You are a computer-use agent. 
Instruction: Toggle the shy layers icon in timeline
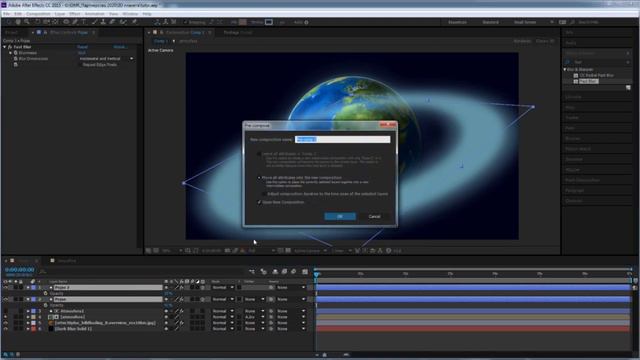(275, 271)
